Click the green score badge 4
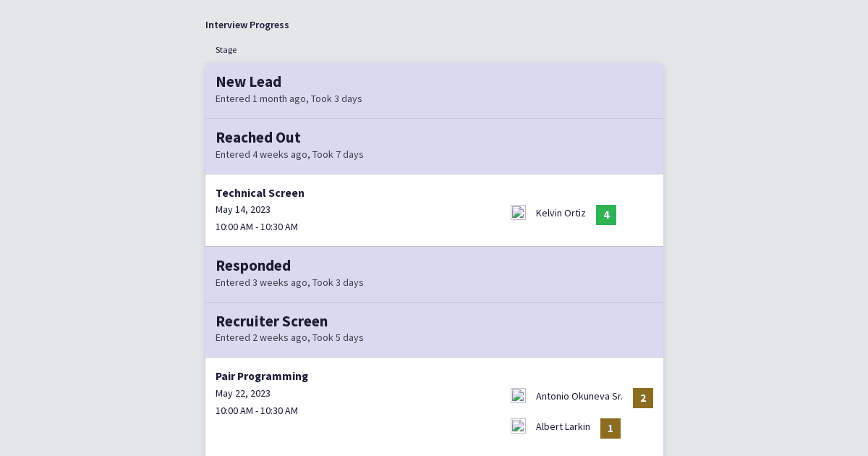The image size is (868, 456). click(606, 215)
